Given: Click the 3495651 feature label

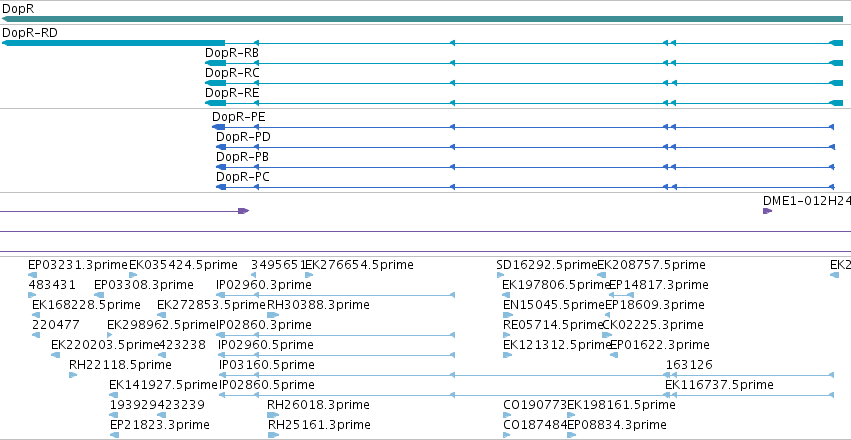Looking at the screenshot, I should pos(278,265).
